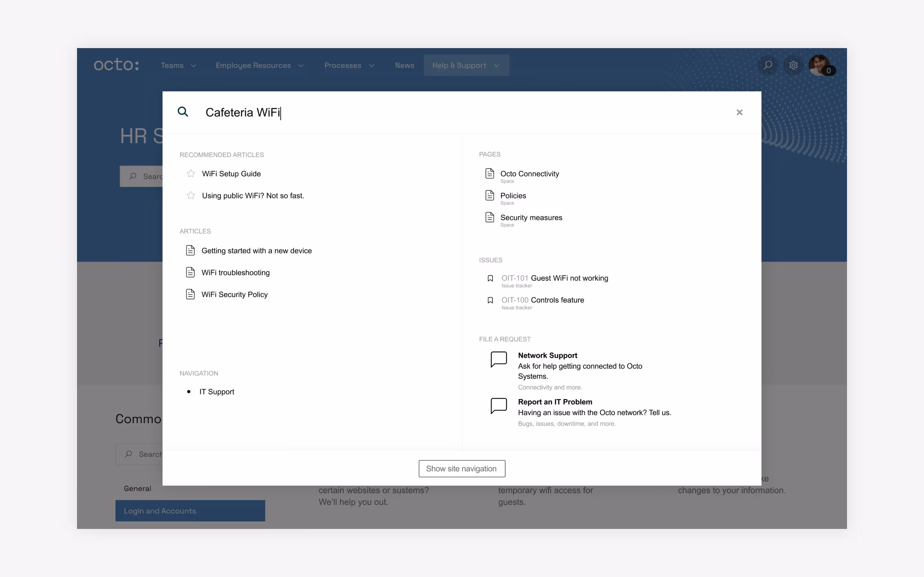924x577 pixels.
Task: Click the Cafeteria WiFi search field
Action: click(420, 113)
